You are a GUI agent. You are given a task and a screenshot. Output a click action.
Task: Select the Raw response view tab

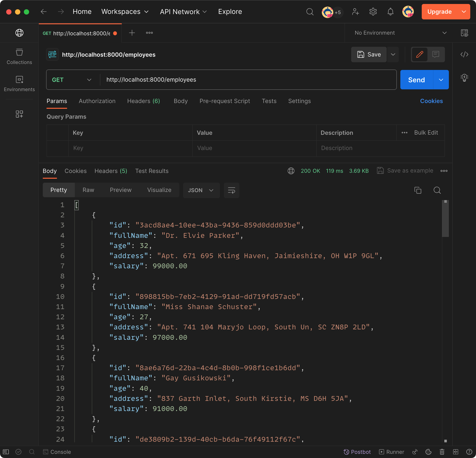[x=88, y=190]
